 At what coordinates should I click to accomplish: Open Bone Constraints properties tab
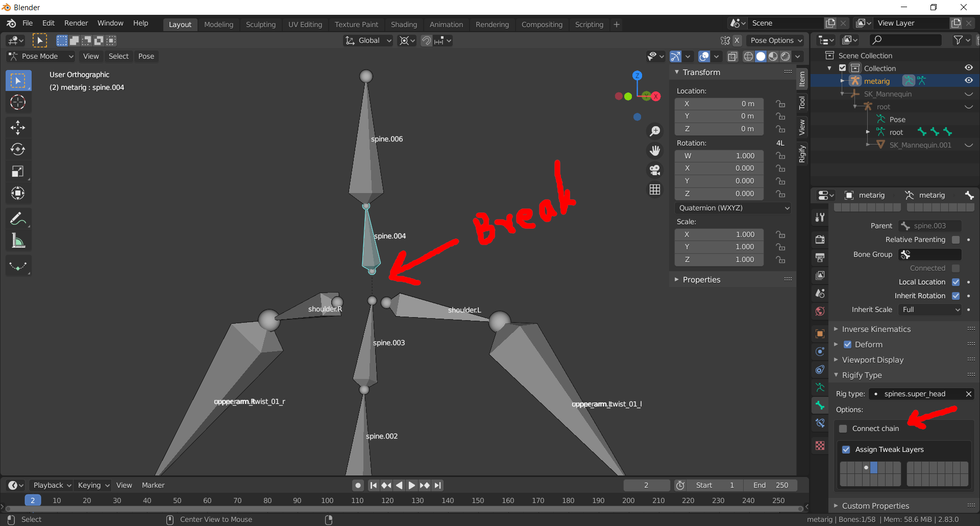point(820,423)
